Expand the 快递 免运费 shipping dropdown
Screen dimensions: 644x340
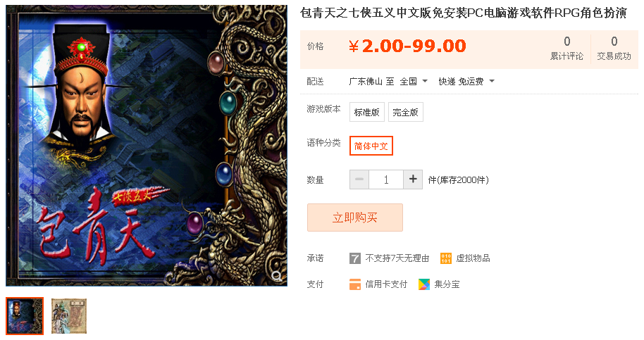[x=466, y=81]
